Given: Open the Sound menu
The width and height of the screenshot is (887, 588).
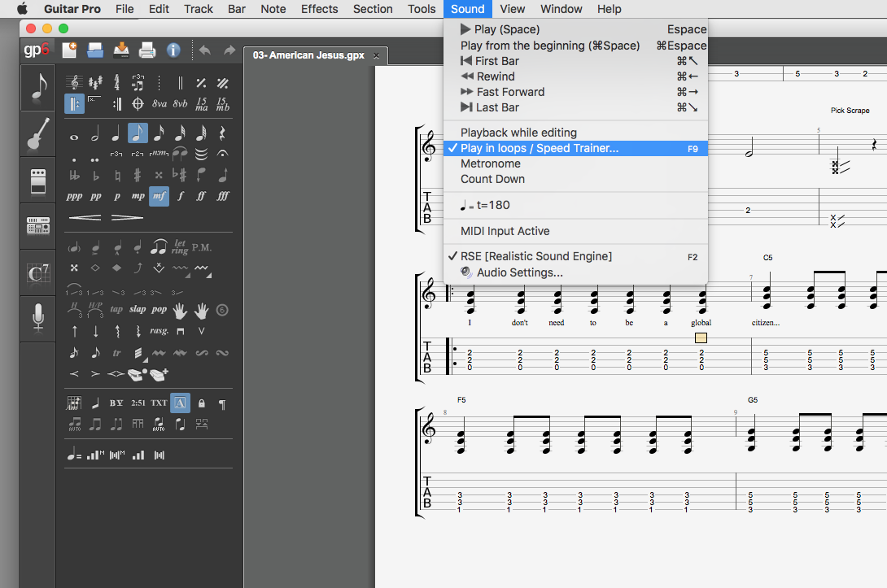Looking at the screenshot, I should 467,9.
